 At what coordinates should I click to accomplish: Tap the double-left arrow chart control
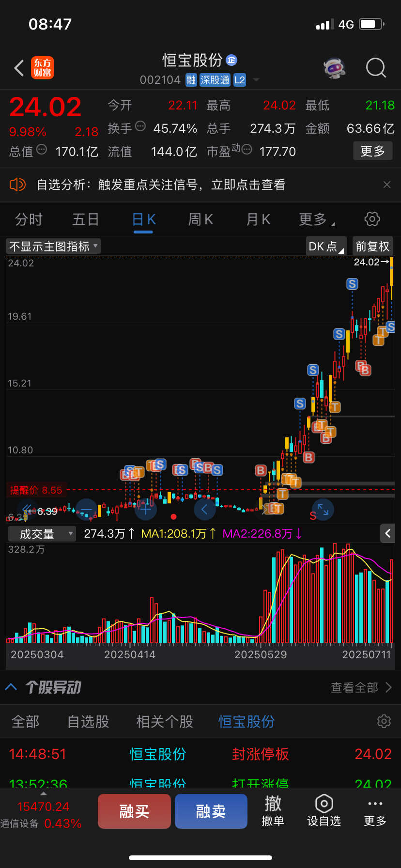pyautogui.click(x=27, y=510)
